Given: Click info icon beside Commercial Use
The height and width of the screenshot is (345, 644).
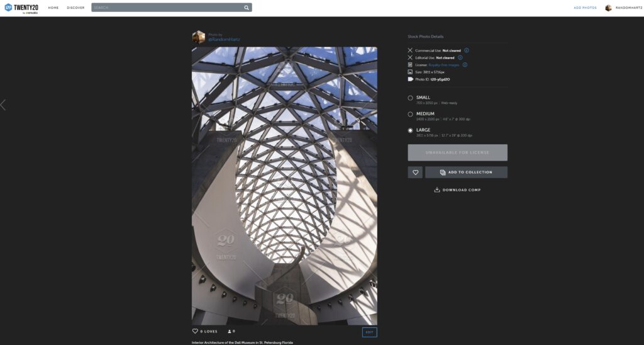Looking at the screenshot, I should (466, 50).
